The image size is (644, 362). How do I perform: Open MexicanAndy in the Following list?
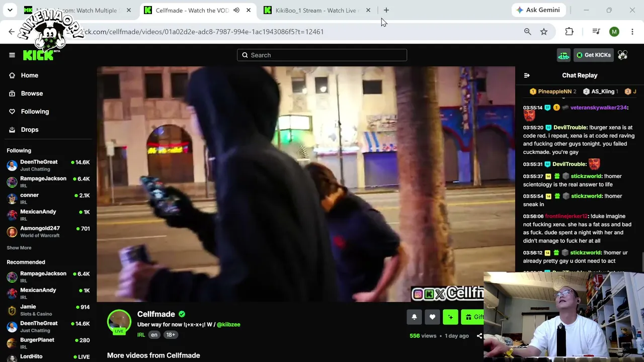point(48,215)
